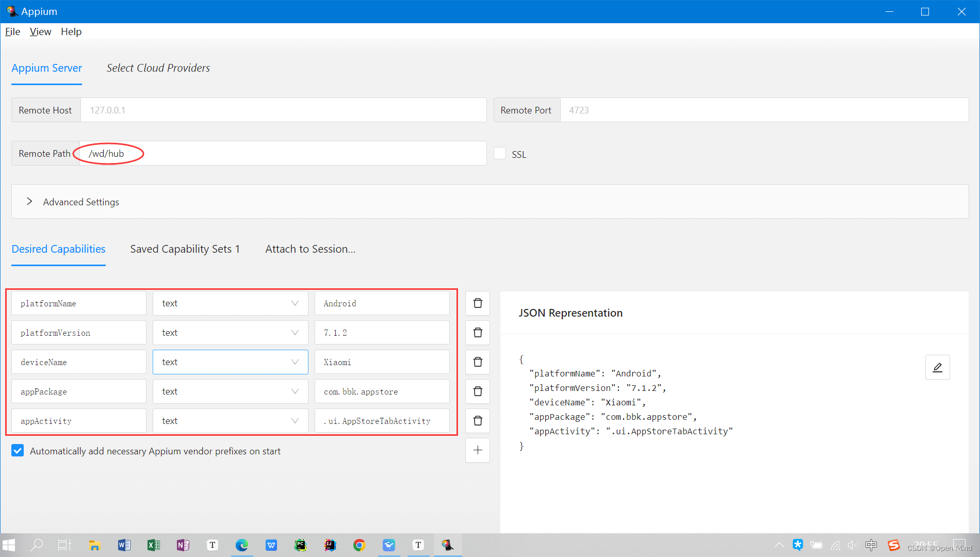Click the appPackage name field
The height and width of the screenshot is (557, 980).
click(x=79, y=391)
